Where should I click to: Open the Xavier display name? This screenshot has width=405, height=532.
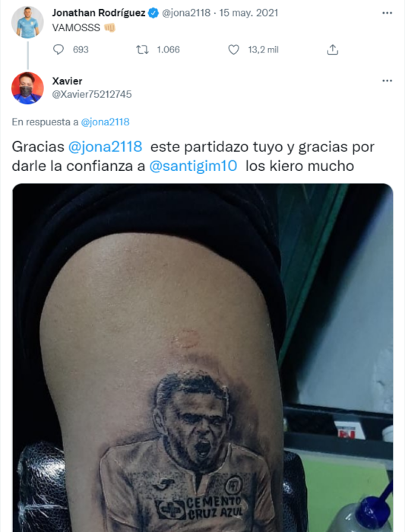[67, 81]
